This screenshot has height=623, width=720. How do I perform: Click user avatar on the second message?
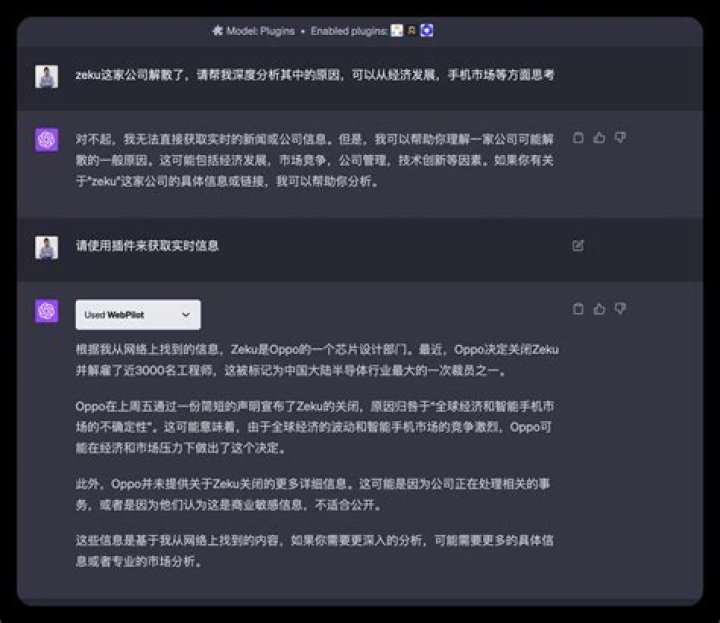point(46,247)
